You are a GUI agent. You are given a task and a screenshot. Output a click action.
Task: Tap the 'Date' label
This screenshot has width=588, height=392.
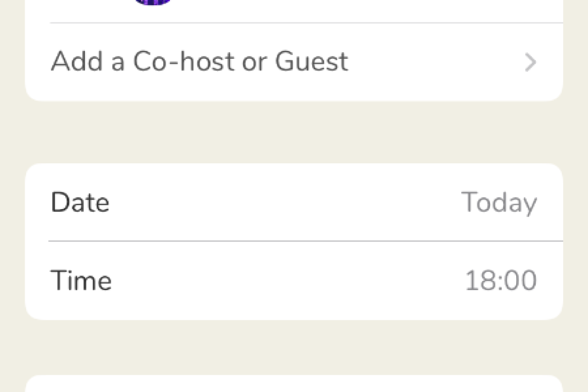80,202
